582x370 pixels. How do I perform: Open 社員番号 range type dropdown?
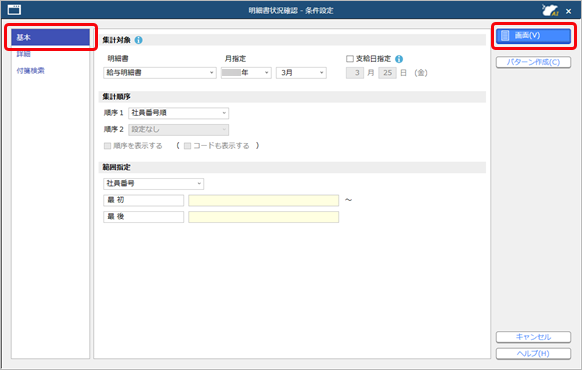point(154,184)
